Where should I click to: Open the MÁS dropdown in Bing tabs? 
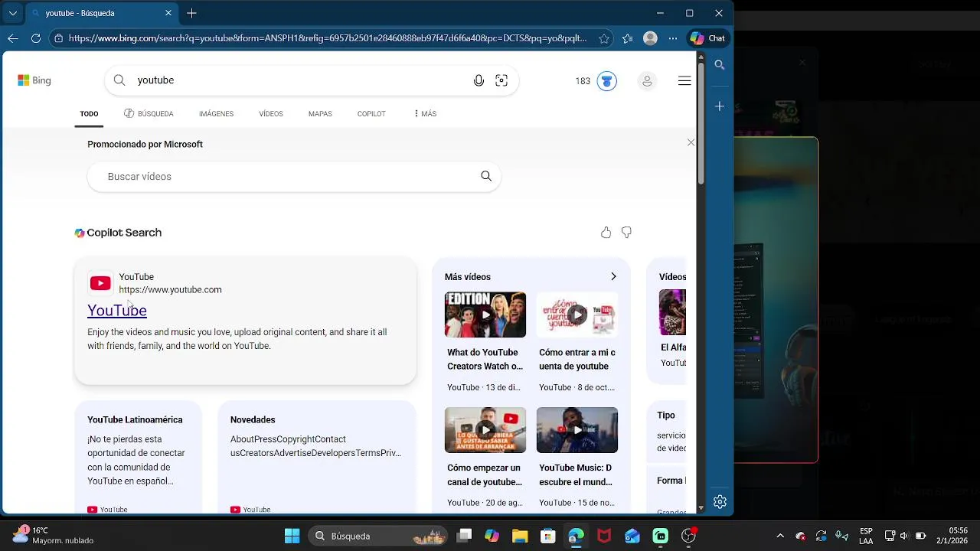(425, 113)
